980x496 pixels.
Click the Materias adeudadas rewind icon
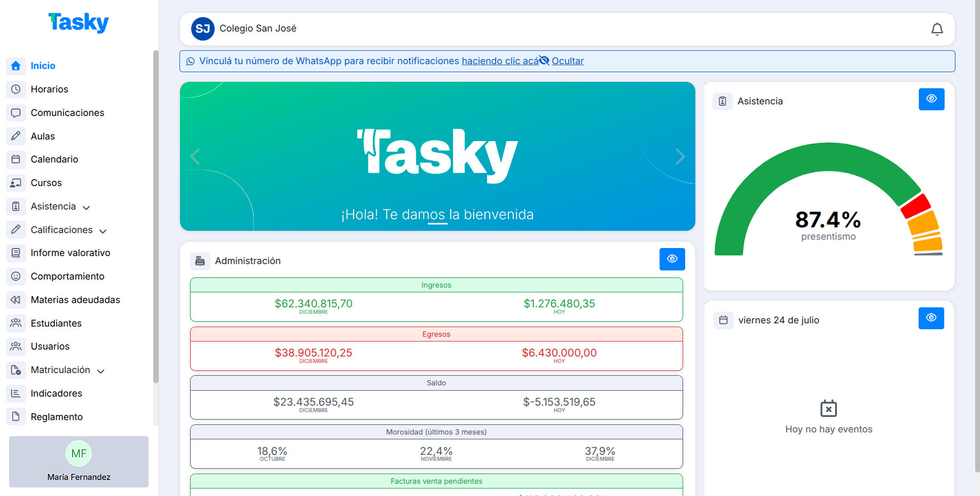coord(16,300)
